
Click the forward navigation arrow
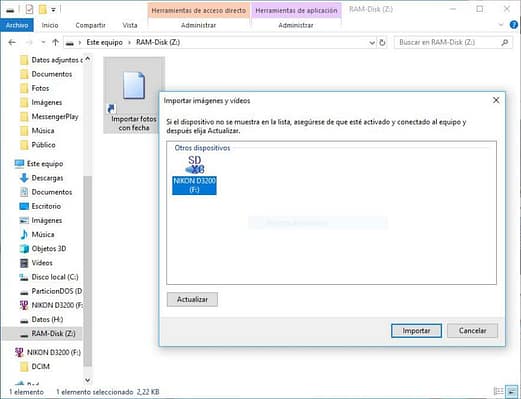point(29,43)
